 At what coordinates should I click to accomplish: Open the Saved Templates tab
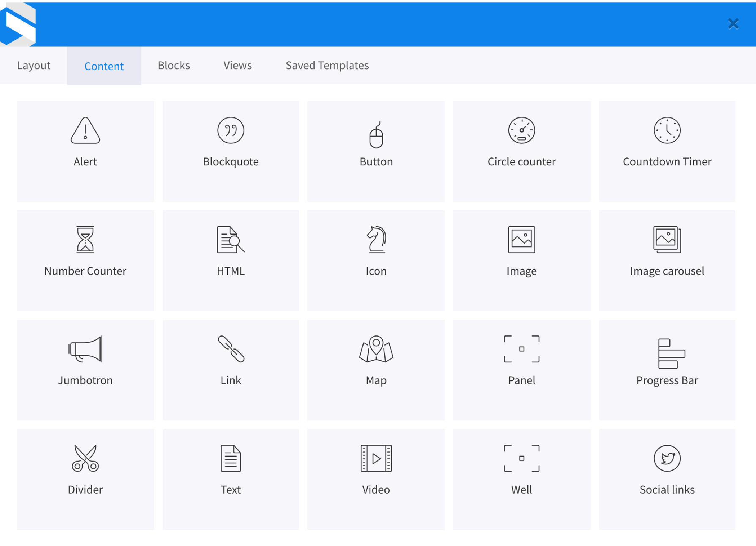point(327,66)
